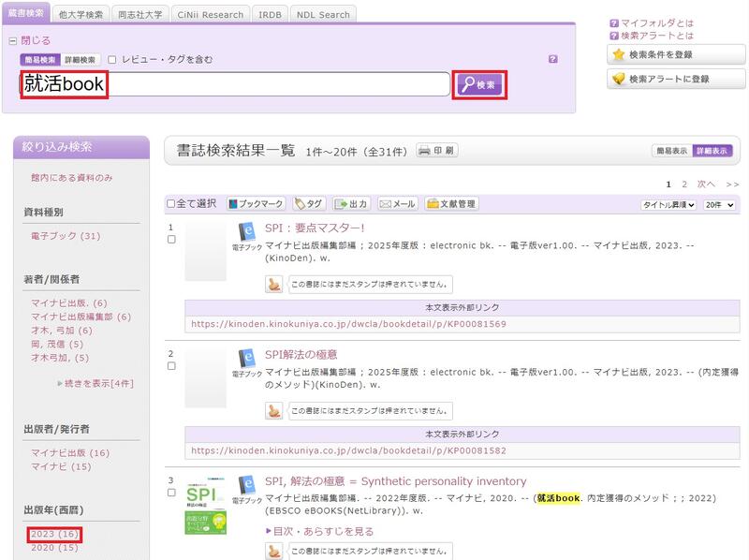Select 詳細検索 search mode
This screenshot has height=560, width=749.
tap(81, 60)
